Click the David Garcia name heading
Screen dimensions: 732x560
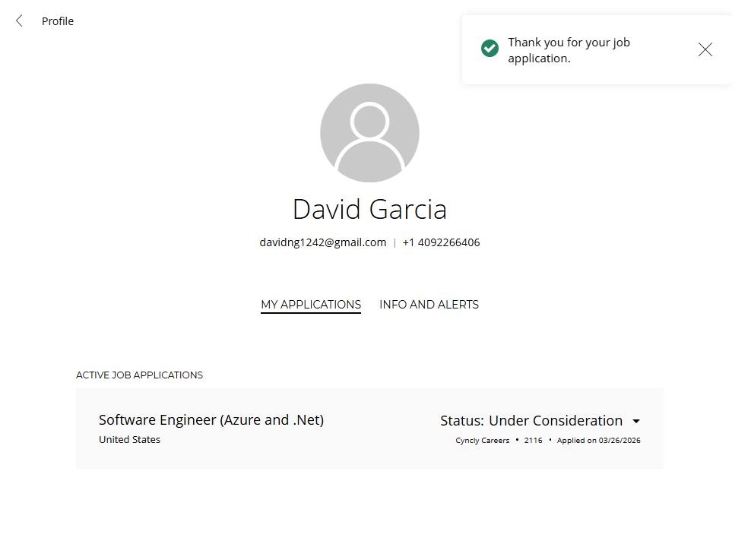pyautogui.click(x=369, y=209)
